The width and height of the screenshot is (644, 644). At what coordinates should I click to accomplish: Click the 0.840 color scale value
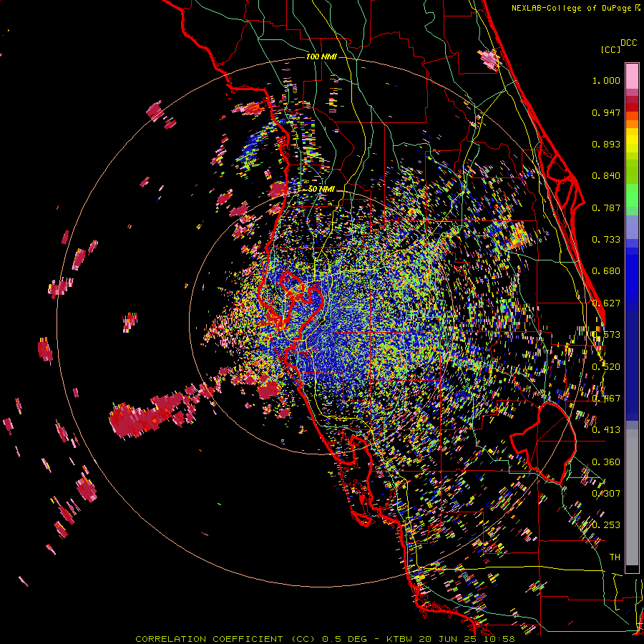click(606, 176)
